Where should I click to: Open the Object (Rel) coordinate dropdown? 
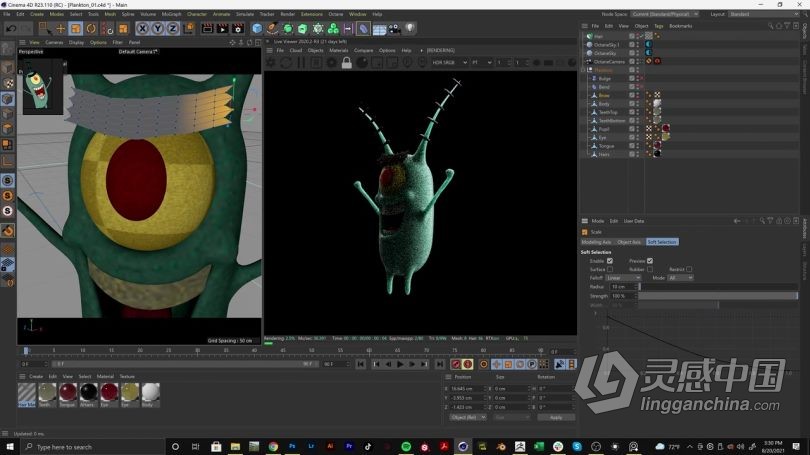[468, 418]
